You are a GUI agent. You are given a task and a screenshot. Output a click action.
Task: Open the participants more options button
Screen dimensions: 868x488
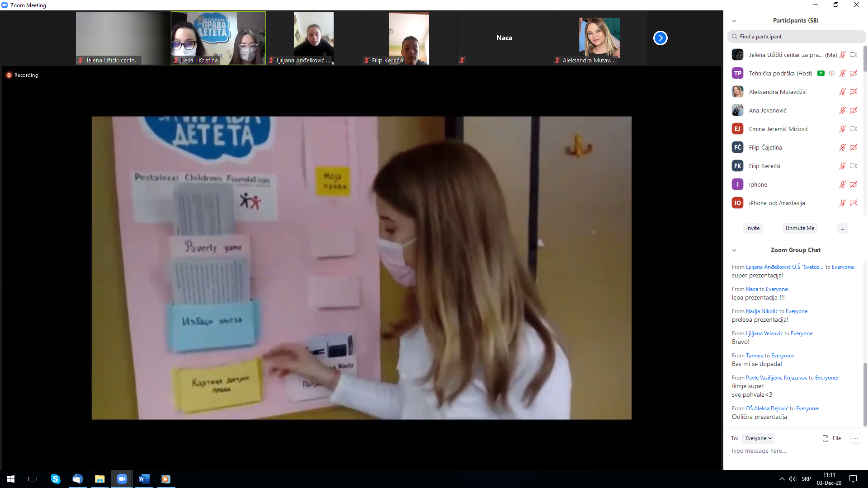pos(842,228)
